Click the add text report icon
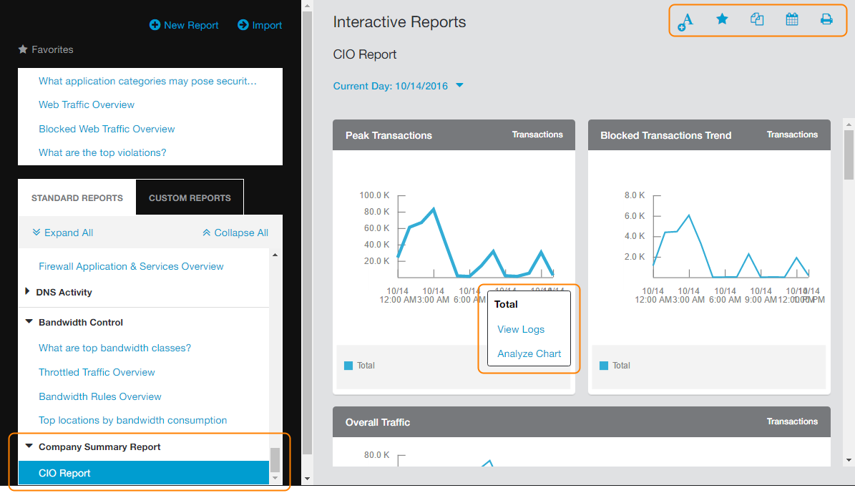Viewport: 855px width, 493px height. tap(686, 20)
